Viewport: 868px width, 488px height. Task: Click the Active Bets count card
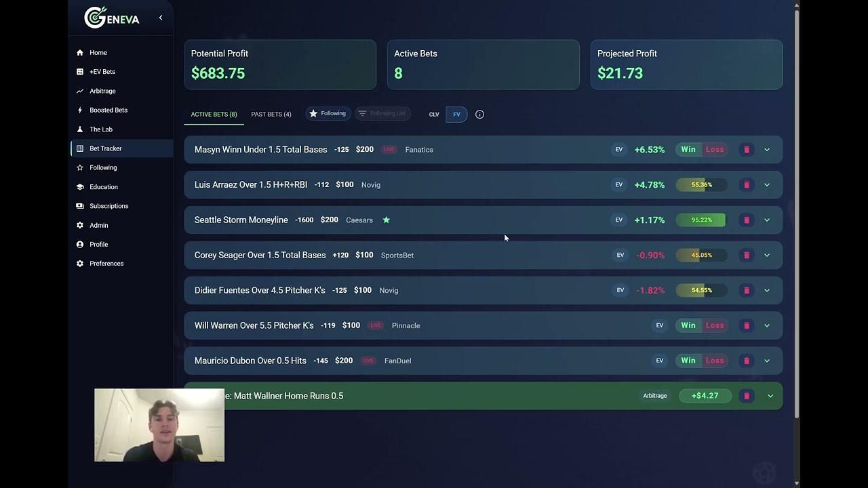coord(484,64)
